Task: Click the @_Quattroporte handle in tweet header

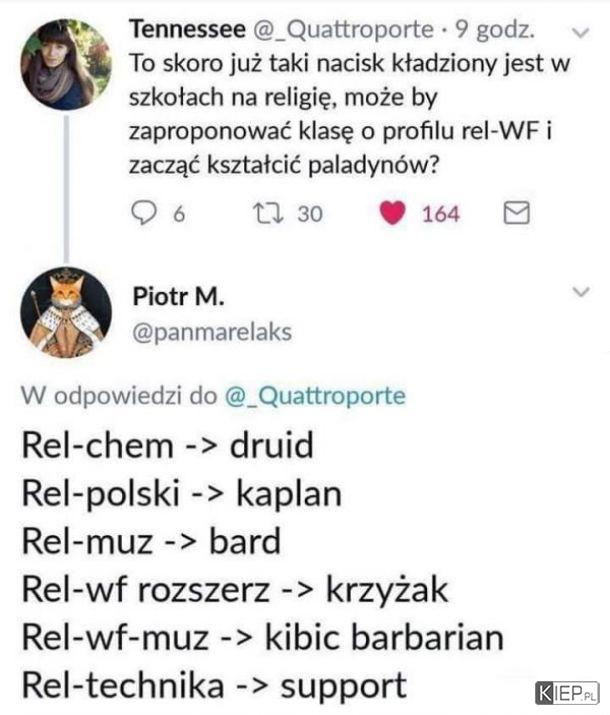Action: (x=343, y=30)
